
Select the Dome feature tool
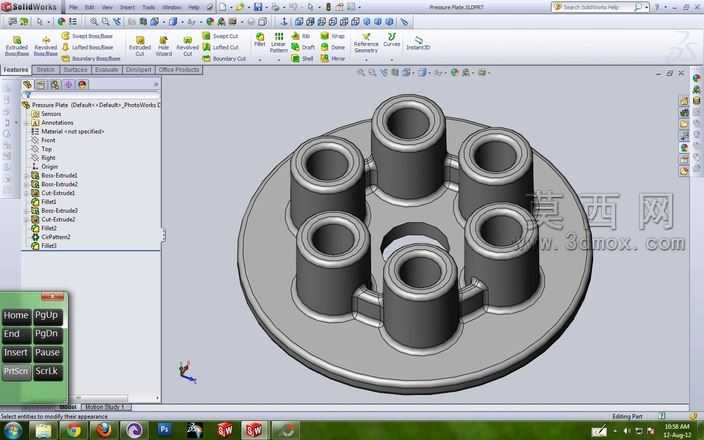[333, 47]
